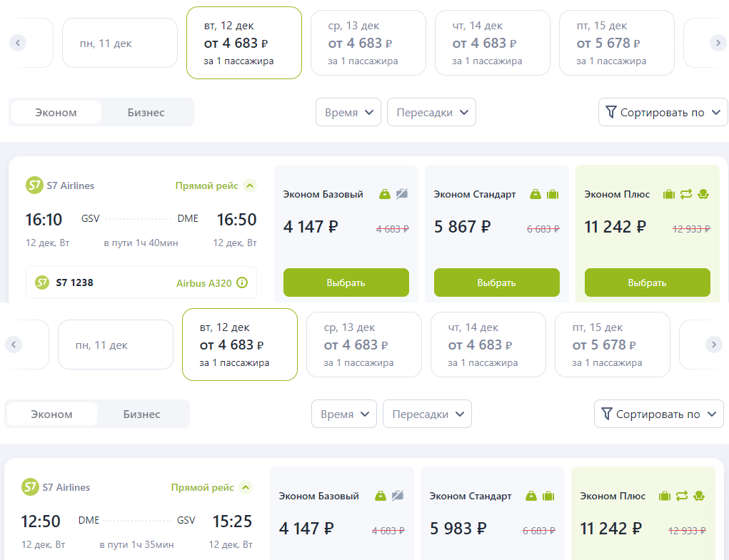Image resolution: width=729 pixels, height=560 pixels.
Task: Collapse Прямой рейс details on 16:10 flight
Action: [x=250, y=185]
